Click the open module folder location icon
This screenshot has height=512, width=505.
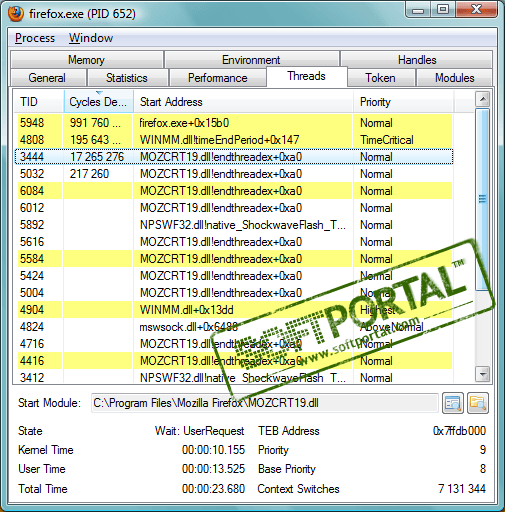coord(478,403)
